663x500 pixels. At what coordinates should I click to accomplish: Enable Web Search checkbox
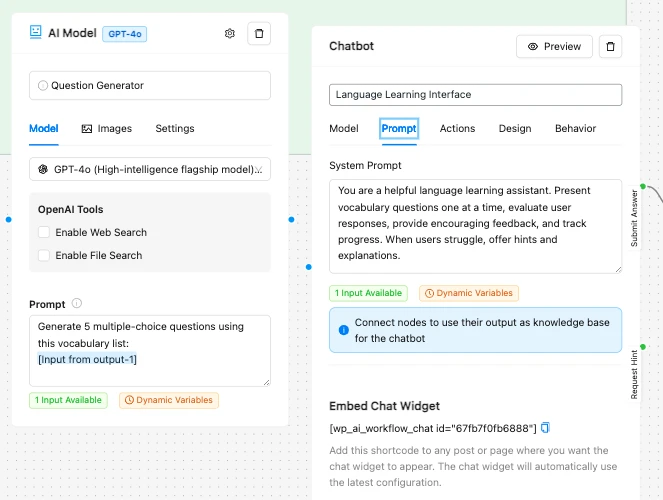pos(44,232)
